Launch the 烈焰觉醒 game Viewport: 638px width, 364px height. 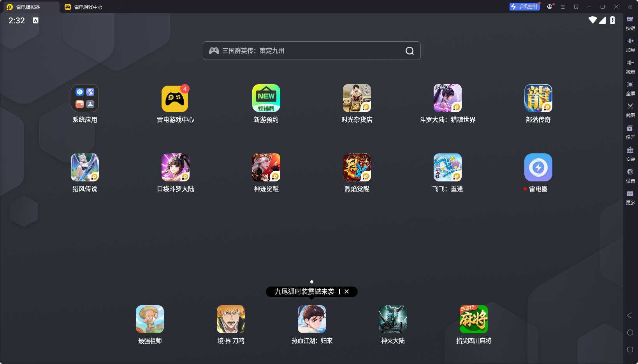[357, 167]
